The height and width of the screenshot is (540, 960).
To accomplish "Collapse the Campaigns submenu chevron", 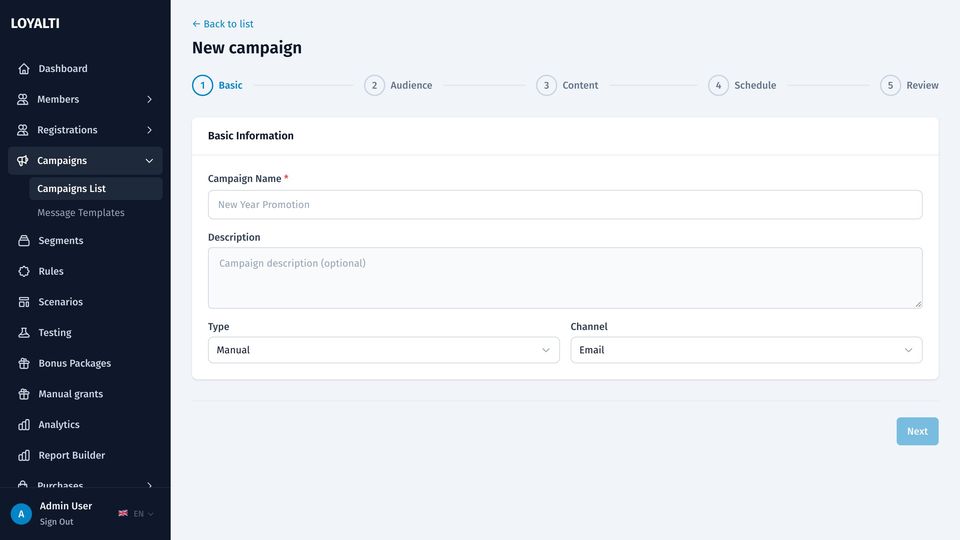I will (149, 160).
